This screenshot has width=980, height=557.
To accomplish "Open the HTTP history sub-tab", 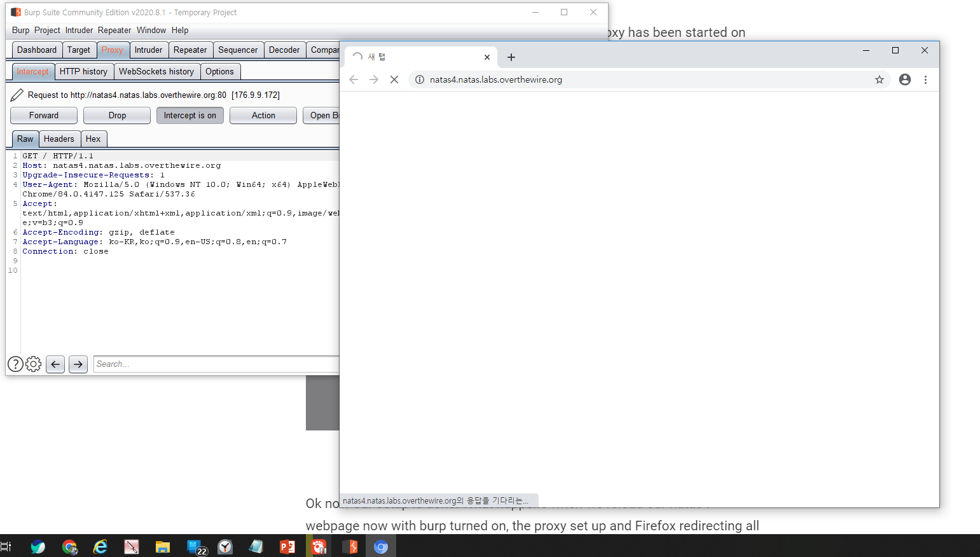I will [x=83, y=72].
